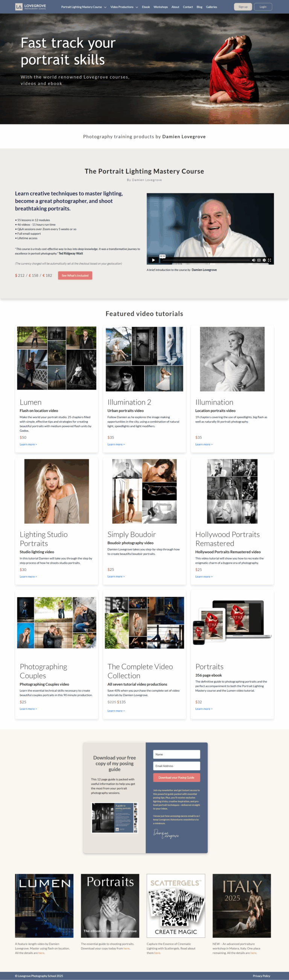
Task: Open the Blog menu item
Action: 199,7
